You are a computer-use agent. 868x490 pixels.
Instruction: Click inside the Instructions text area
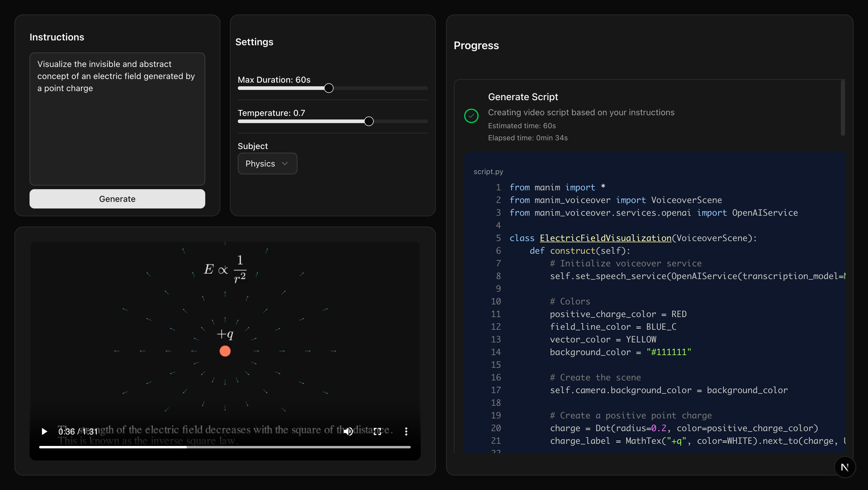117,135
